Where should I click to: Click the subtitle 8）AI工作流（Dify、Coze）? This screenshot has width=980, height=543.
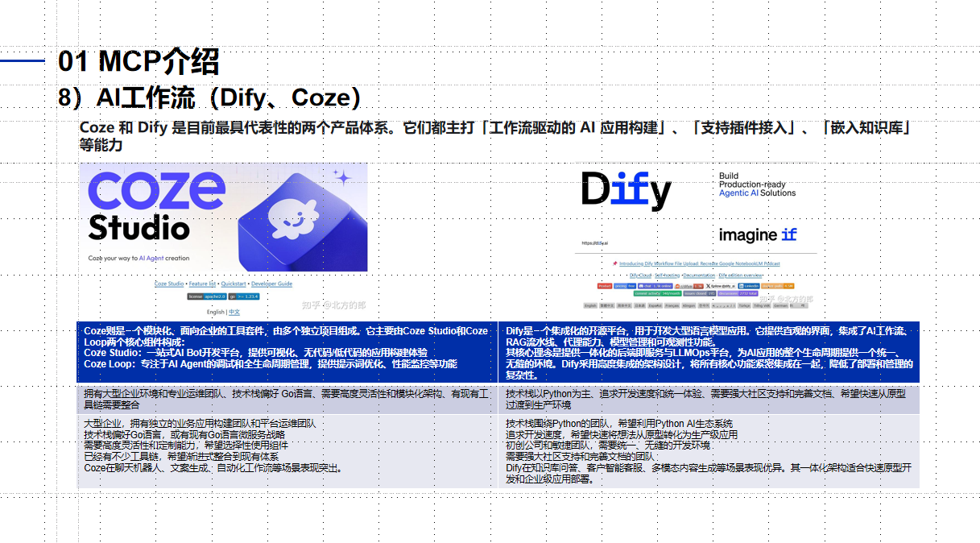pyautogui.click(x=209, y=98)
